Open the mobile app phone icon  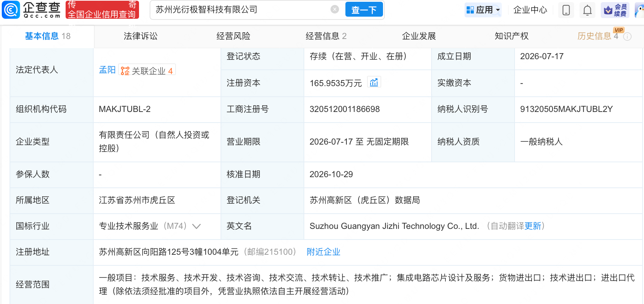(566, 10)
